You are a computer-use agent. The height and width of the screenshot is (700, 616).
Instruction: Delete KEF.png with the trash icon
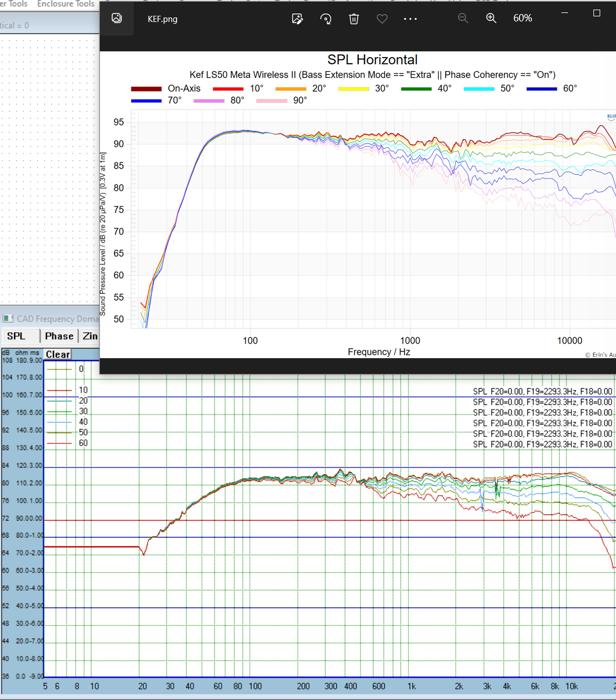click(354, 19)
